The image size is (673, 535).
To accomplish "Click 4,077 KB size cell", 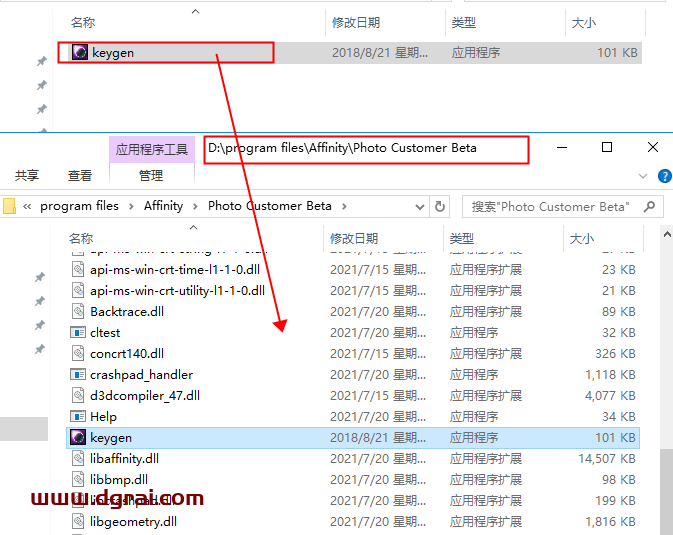I will pos(610,395).
